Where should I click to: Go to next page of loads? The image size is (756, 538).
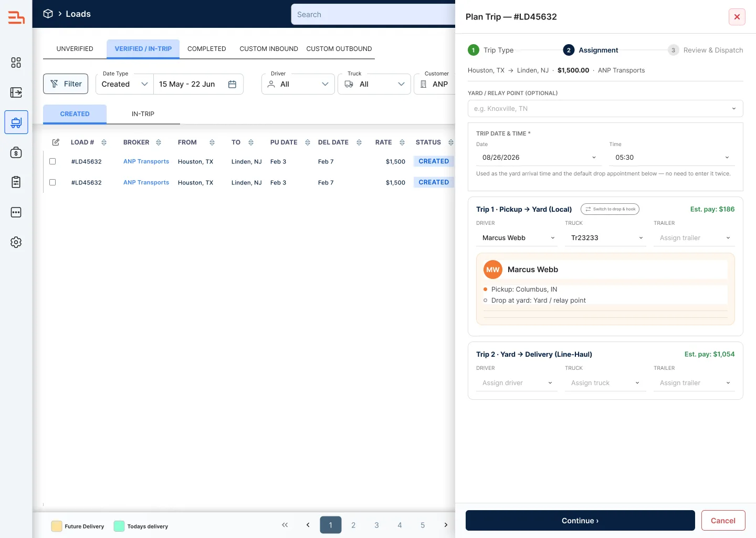pos(446,525)
